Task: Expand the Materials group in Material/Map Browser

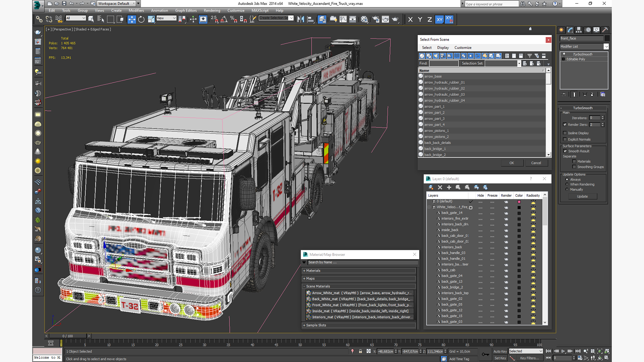Action: tap(359, 271)
